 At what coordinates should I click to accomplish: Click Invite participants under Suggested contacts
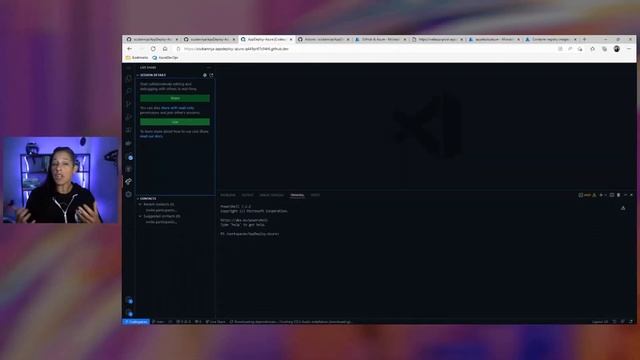tap(161, 222)
